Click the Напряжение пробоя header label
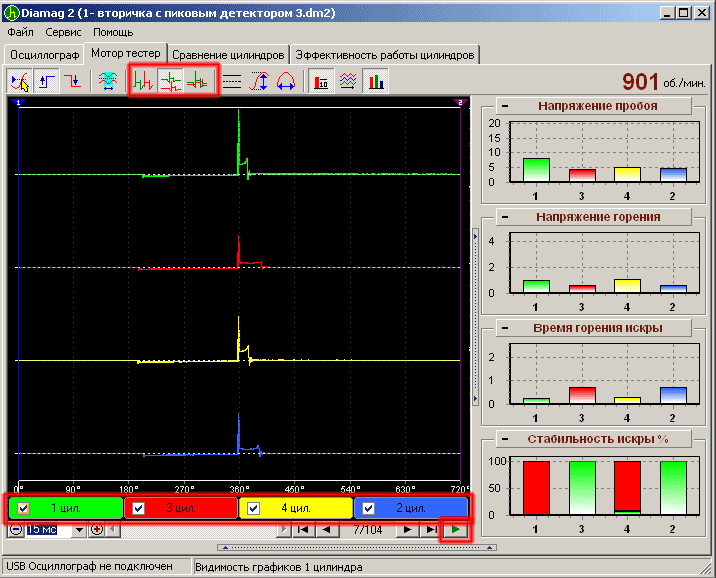The image size is (716, 578). pyautogui.click(x=597, y=106)
